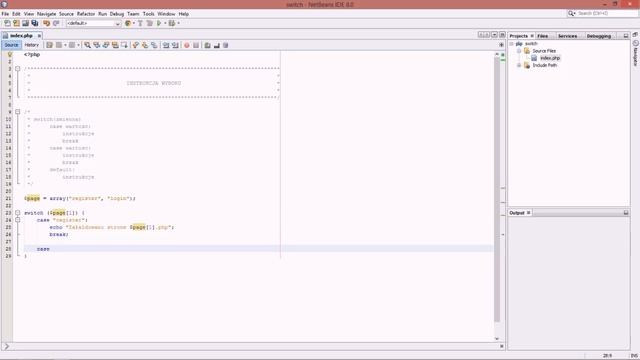Open the Tools menu

pos(149,14)
